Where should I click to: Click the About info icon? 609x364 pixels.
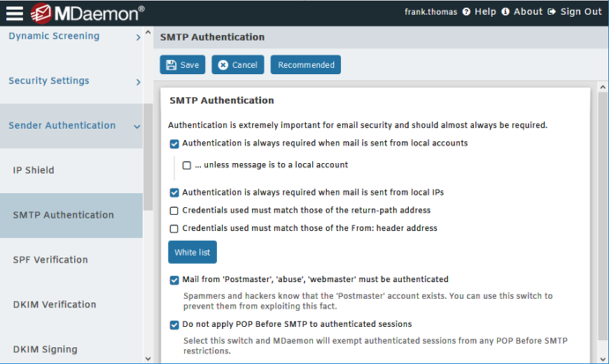point(505,11)
